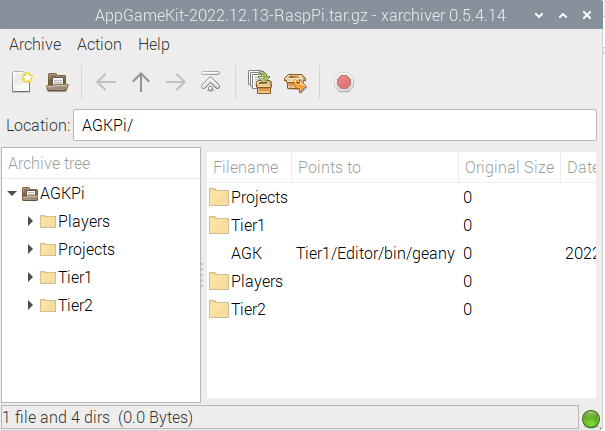Screen dimensions: 605x431
Task: Expand the Tier1 tree node
Action: click(x=30, y=278)
